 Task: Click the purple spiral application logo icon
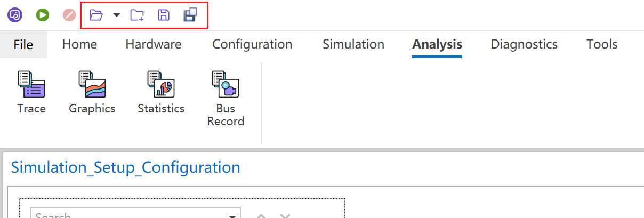tap(15, 15)
